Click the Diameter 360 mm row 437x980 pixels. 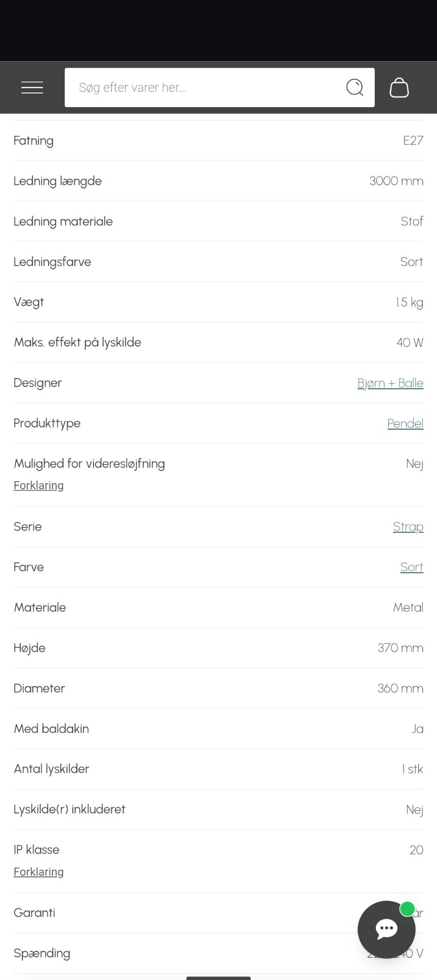(219, 688)
